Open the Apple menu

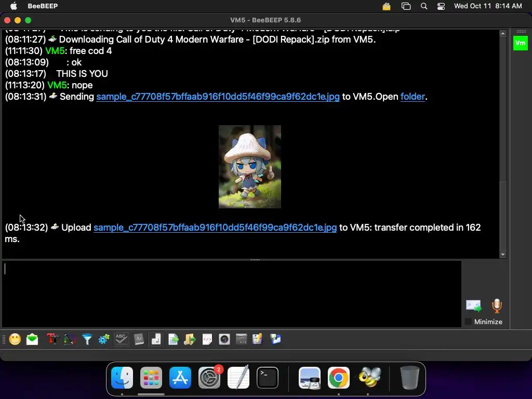coord(14,6)
